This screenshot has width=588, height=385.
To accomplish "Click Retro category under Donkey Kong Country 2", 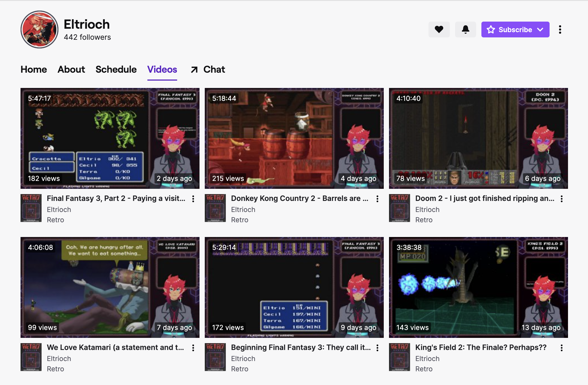I will [240, 220].
